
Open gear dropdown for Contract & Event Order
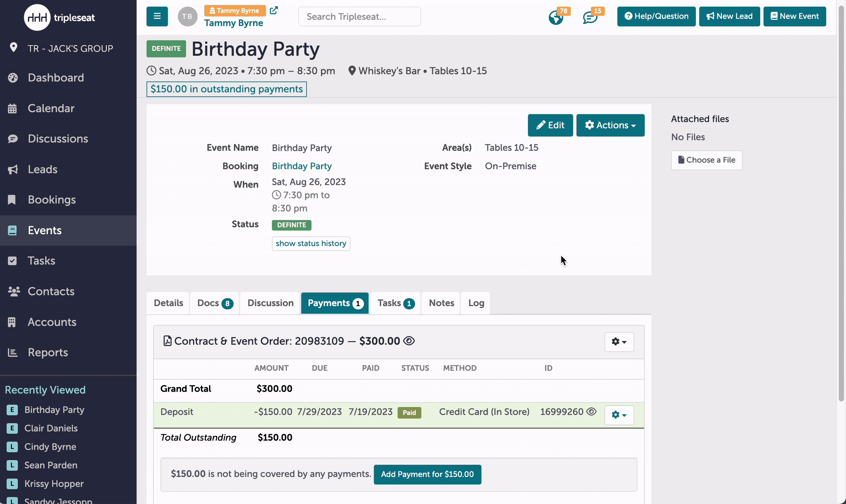pyautogui.click(x=619, y=342)
